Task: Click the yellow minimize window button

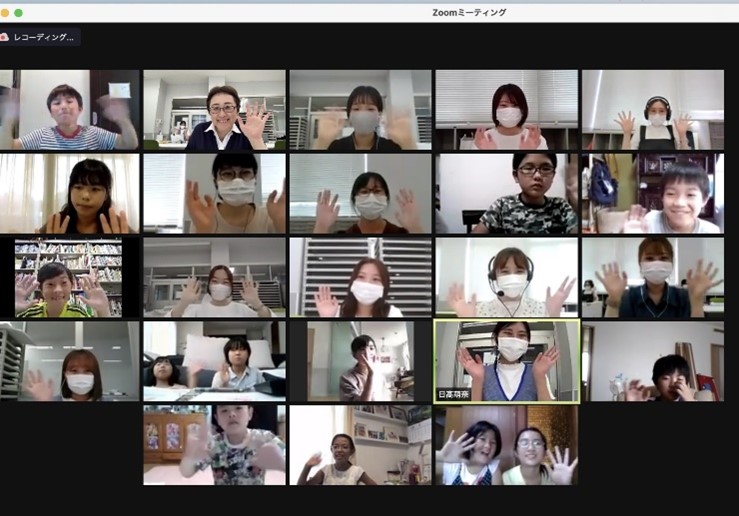Action: (x=4, y=12)
